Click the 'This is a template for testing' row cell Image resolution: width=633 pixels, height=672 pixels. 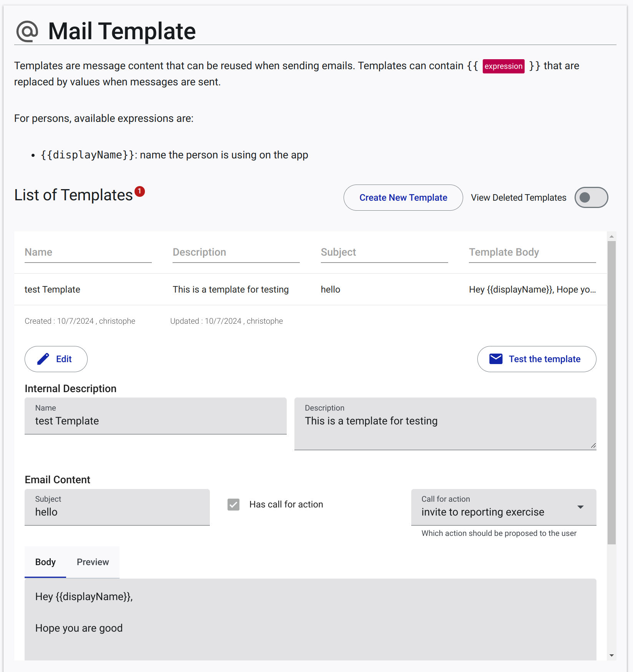point(231,289)
